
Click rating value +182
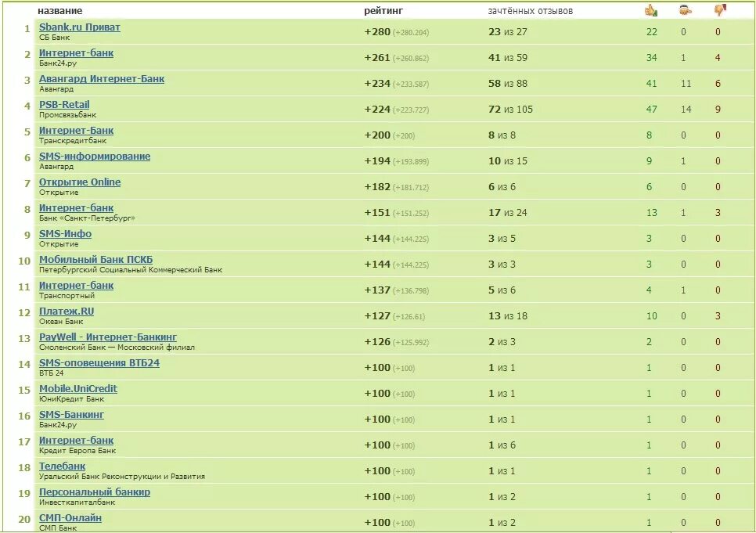(377, 187)
